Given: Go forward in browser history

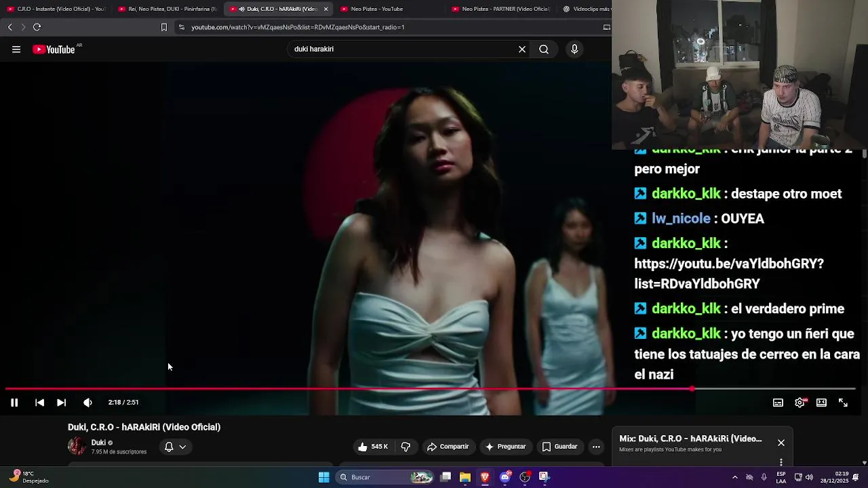Looking at the screenshot, I should click(x=23, y=27).
